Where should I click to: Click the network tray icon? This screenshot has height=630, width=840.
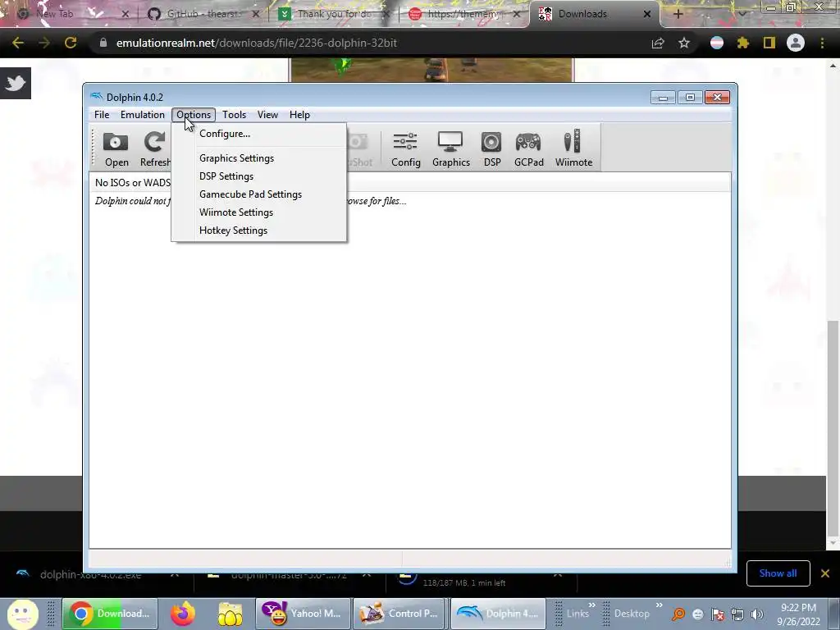point(737,614)
